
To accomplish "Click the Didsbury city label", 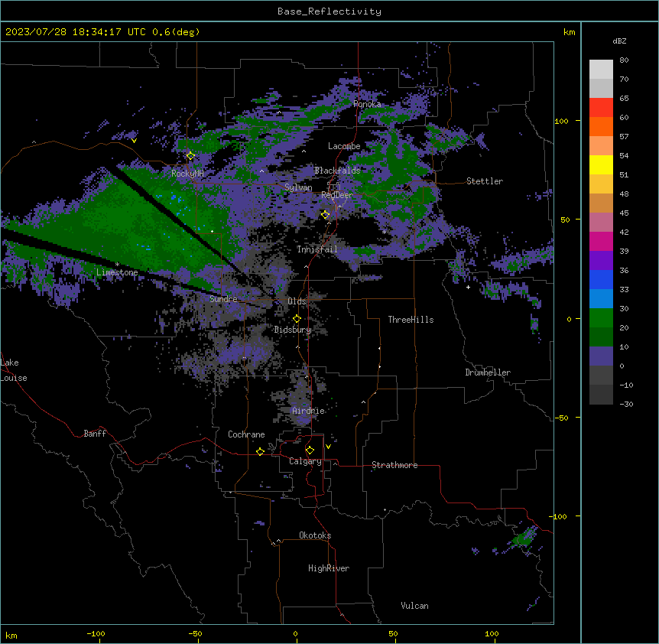I will (293, 330).
